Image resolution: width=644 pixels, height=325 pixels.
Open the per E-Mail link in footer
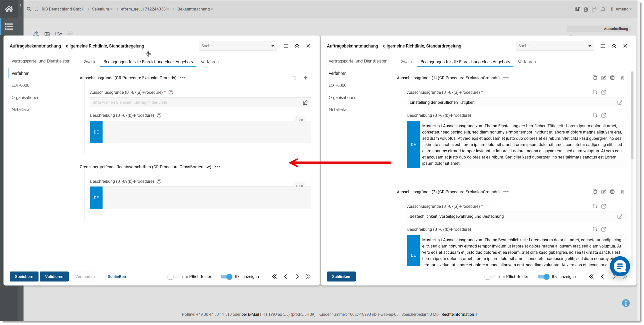tap(250, 314)
